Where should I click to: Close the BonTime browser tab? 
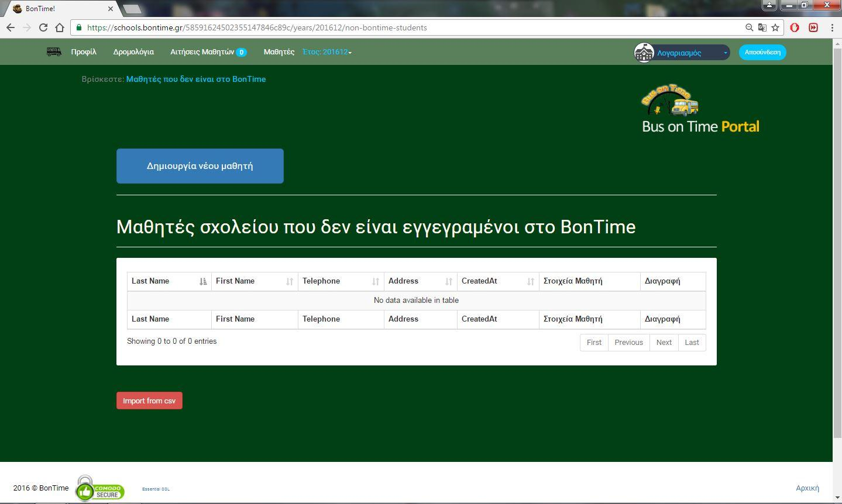(x=111, y=9)
